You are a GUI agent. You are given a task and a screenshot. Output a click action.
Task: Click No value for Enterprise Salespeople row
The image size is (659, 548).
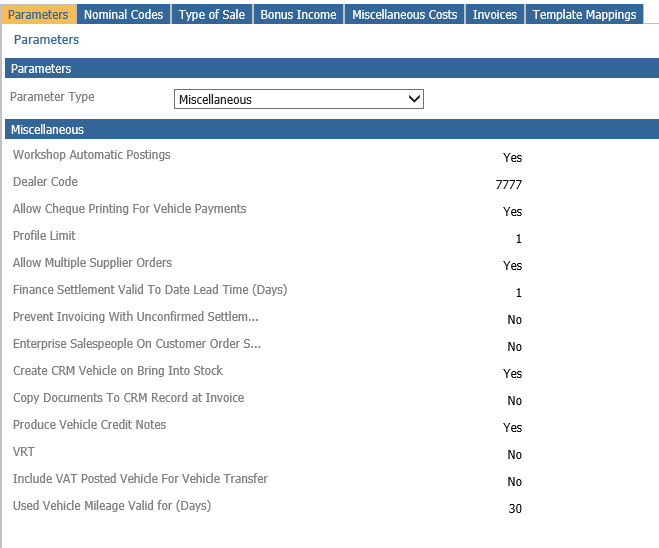coord(514,346)
